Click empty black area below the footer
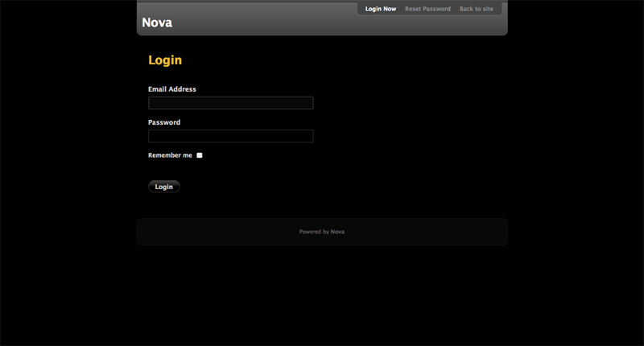Screen dimensions: 644x346 (322, 298)
